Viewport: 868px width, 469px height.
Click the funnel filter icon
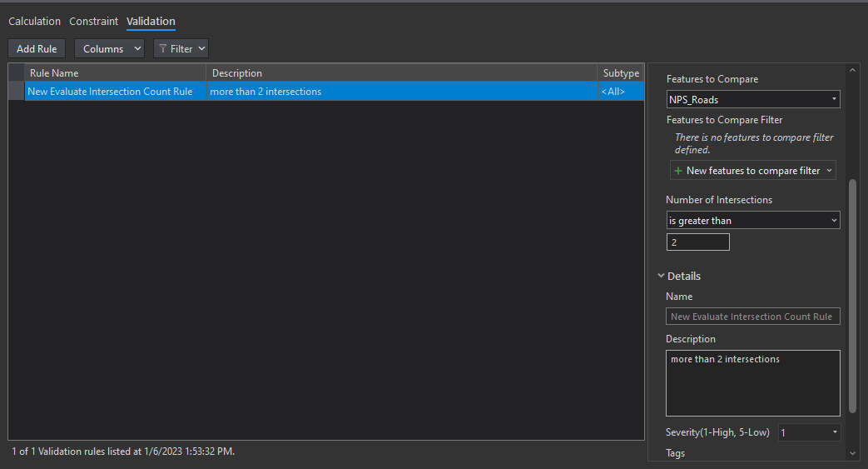tap(163, 49)
